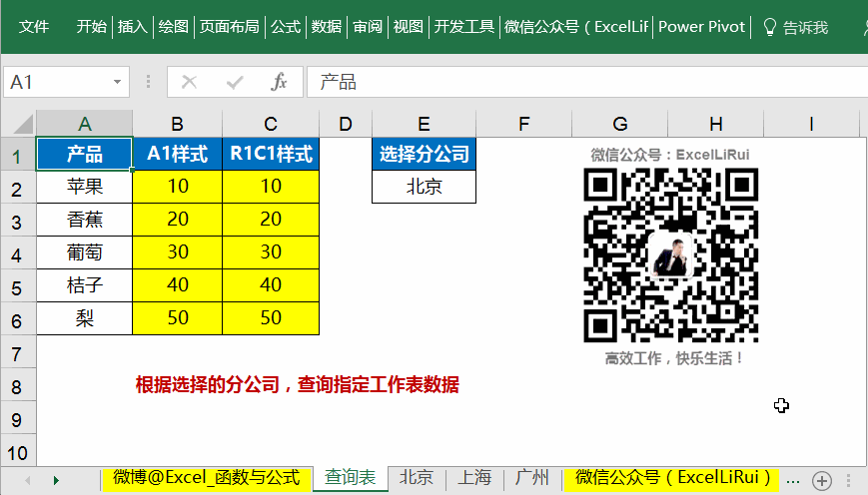
Task: Select the 微博@Excel_函数与公式 sheet tab
Action: 207,478
